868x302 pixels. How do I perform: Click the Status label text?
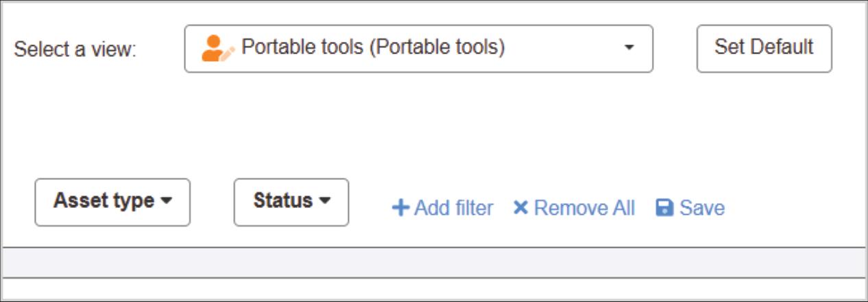[282, 201]
